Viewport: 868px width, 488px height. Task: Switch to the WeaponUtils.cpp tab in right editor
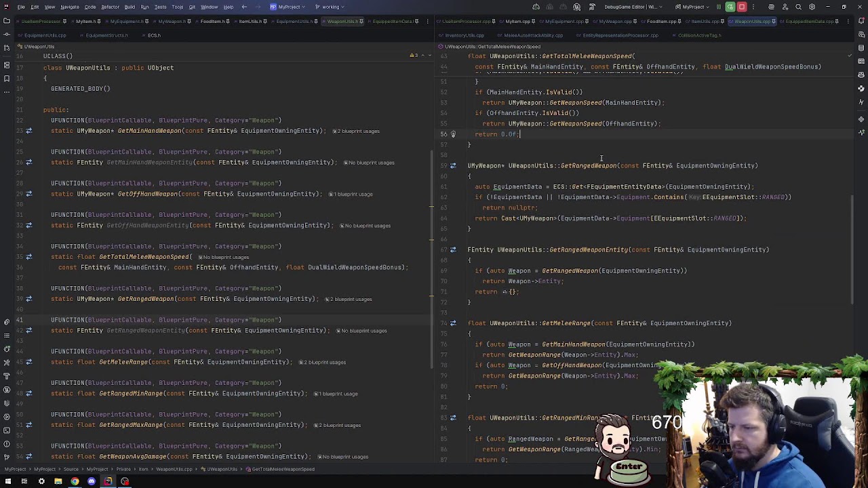[753, 21]
